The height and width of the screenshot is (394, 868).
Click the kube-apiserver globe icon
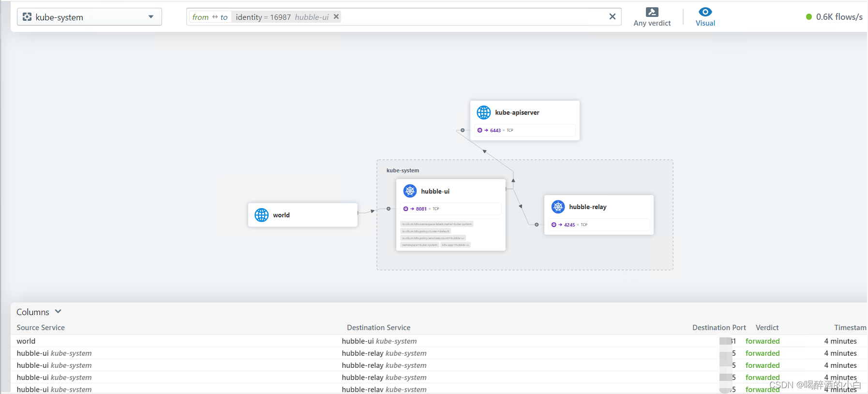[x=484, y=112]
